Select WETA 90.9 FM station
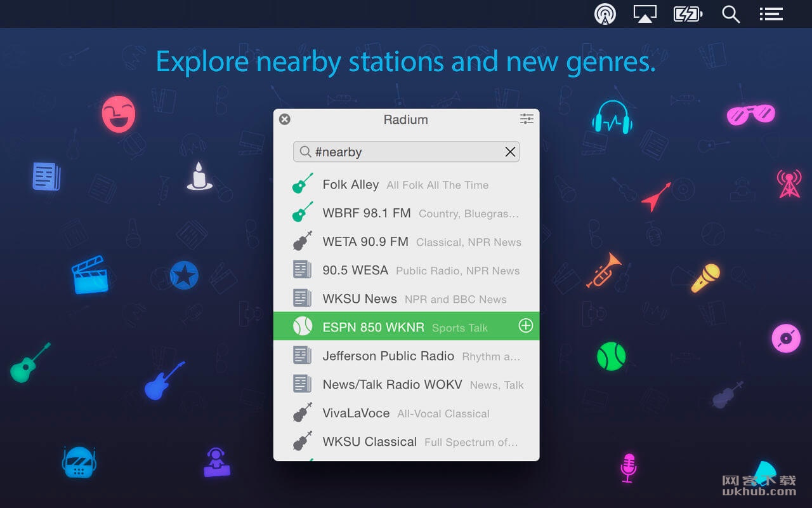This screenshot has width=812, height=508. pyautogui.click(x=406, y=242)
